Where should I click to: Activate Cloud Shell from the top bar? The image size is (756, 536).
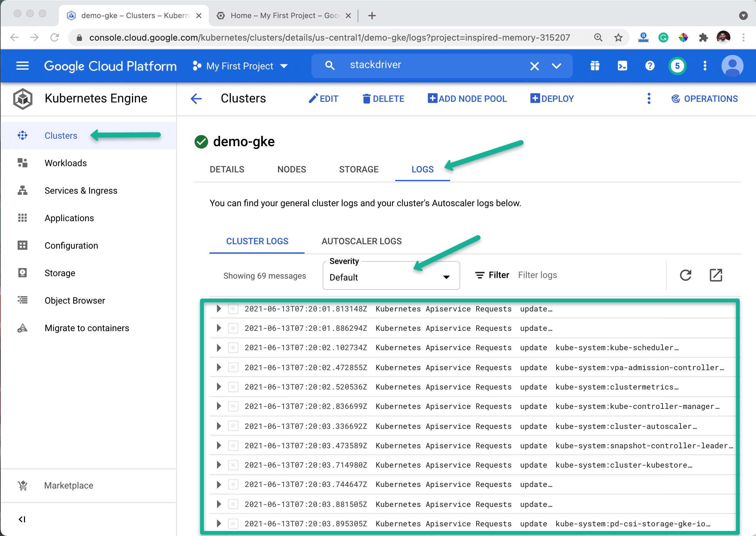pyautogui.click(x=622, y=66)
